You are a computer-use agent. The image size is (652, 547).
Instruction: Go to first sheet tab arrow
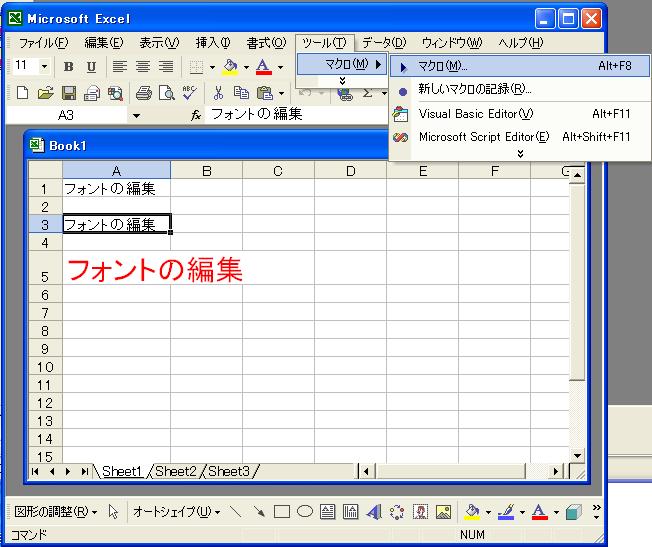(x=35, y=471)
